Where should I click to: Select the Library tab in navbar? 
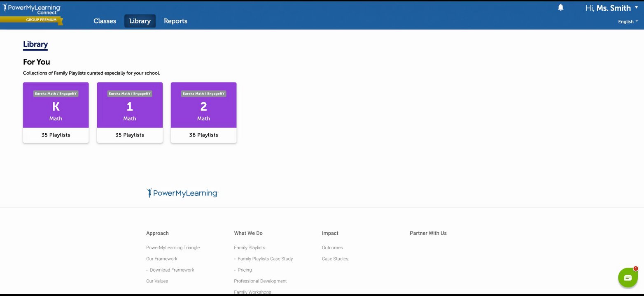click(140, 21)
